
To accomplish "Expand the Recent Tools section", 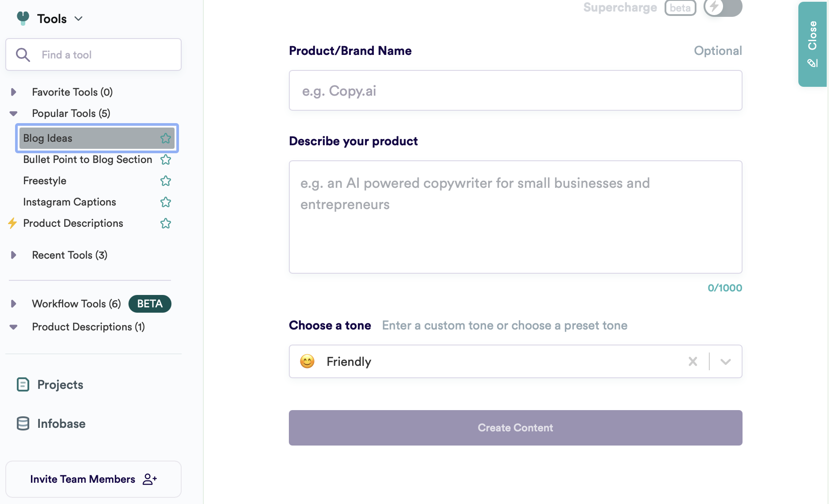I will click(x=14, y=255).
